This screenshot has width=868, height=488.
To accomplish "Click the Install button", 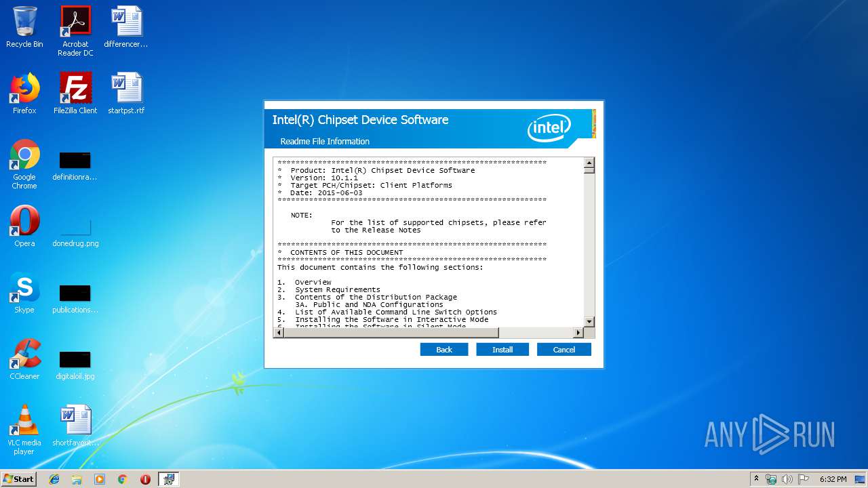I will (502, 350).
